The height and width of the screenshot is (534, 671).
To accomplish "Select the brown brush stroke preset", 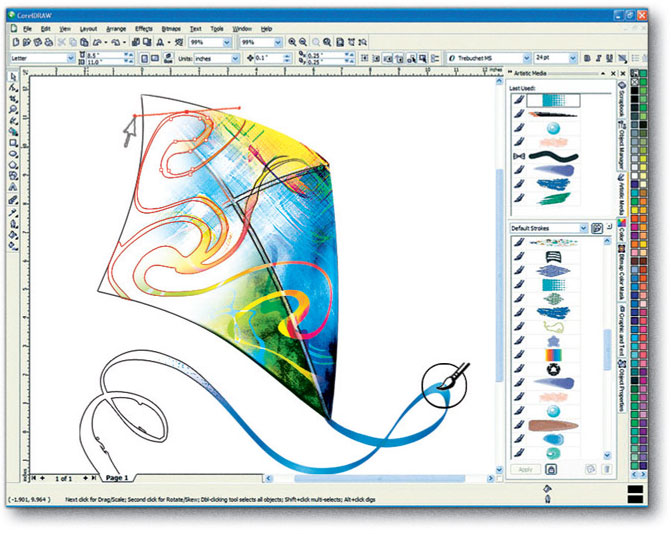I will [x=553, y=426].
